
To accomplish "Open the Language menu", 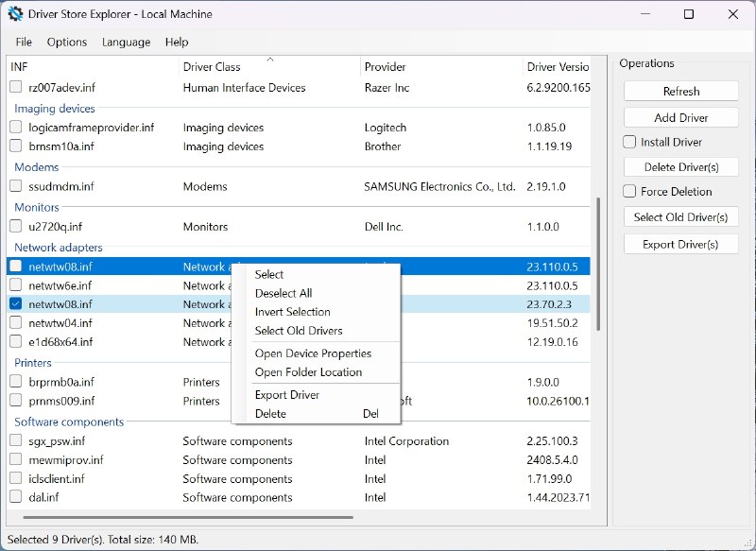I will point(127,42).
